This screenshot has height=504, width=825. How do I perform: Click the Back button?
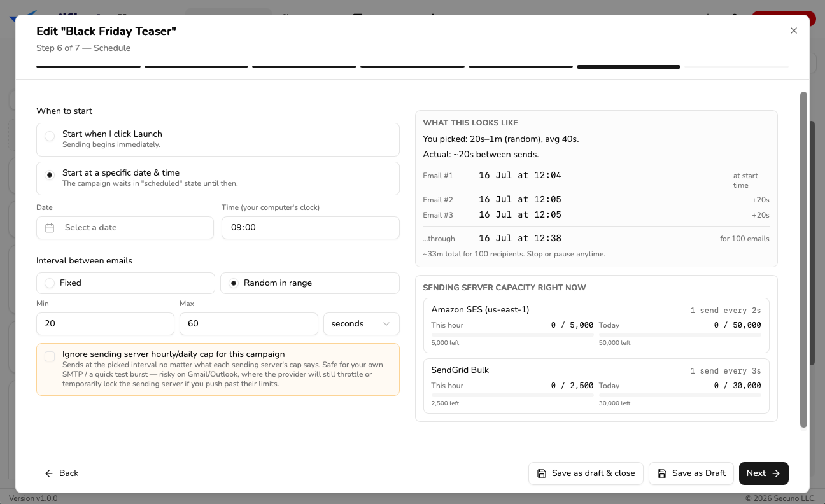pyautogui.click(x=62, y=473)
